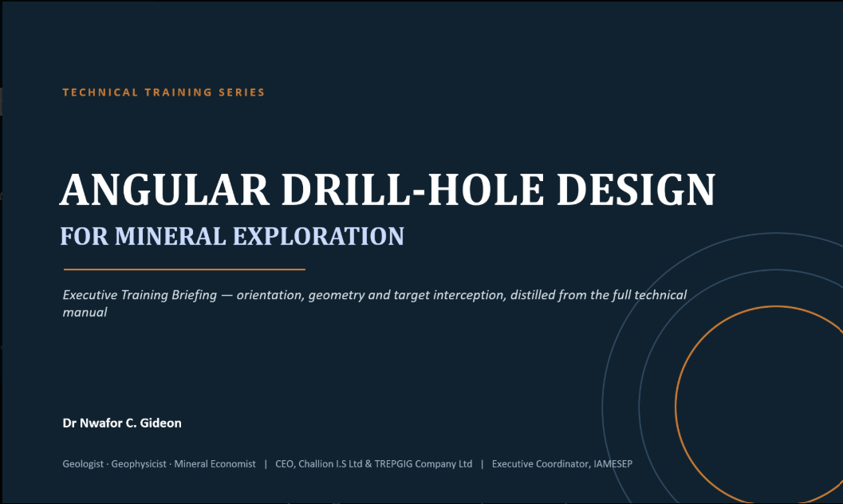843x504 pixels.
Task: Click 'Geologist · Geophysicist · Mineral Economist' text
Action: click(x=160, y=463)
